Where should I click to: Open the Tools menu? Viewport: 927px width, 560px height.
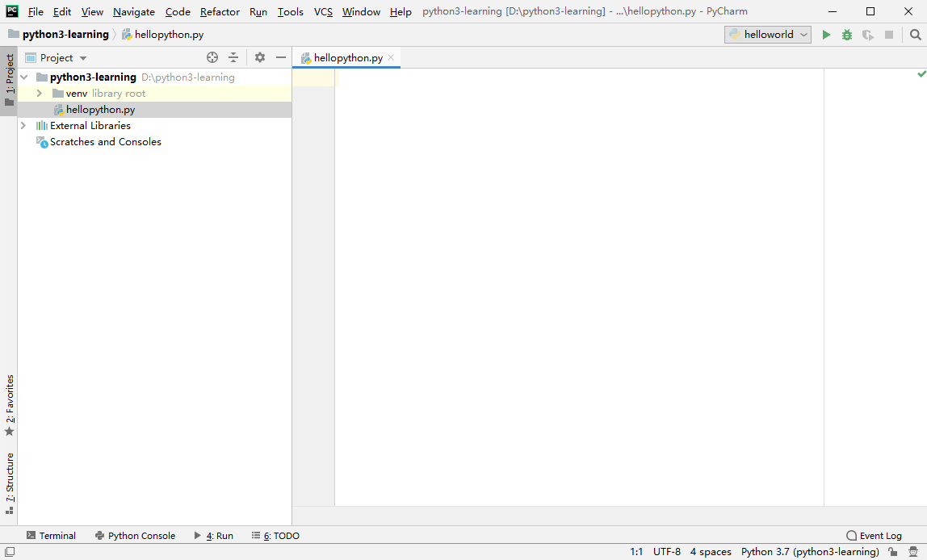[x=290, y=12]
